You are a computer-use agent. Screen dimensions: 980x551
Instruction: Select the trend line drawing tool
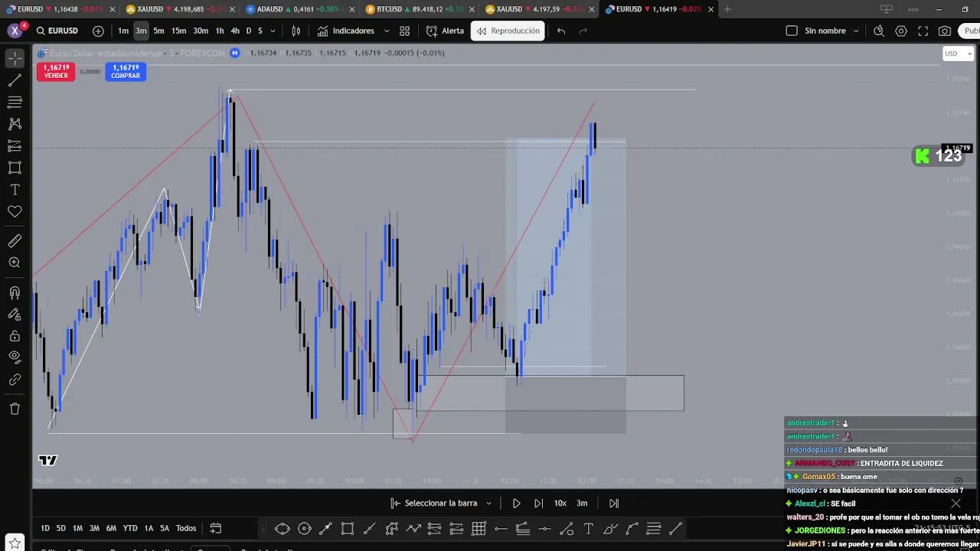click(15, 80)
